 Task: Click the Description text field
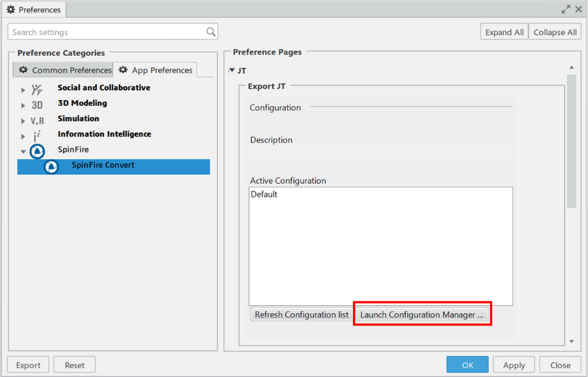[381, 153]
